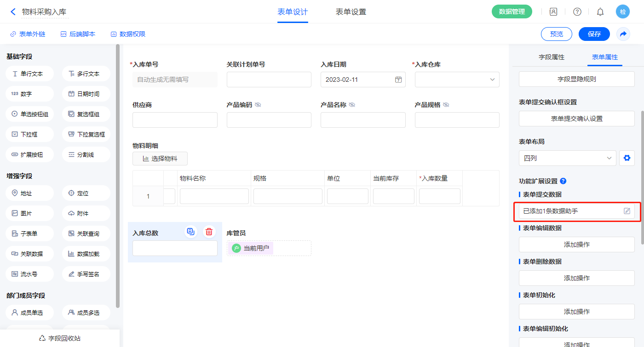644x347 pixels.
Task: Edit the 已添加1条数据助手 entry icon
Action: (x=627, y=211)
